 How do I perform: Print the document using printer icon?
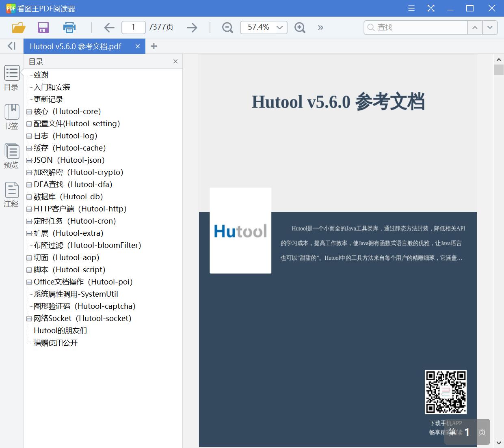pyautogui.click(x=69, y=28)
